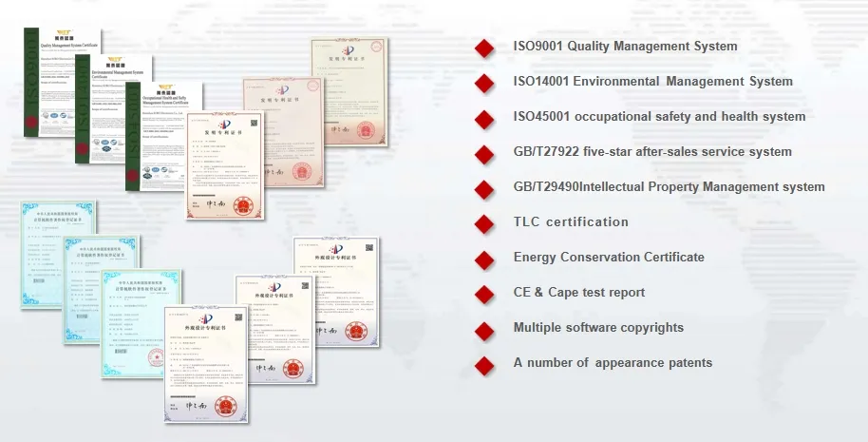868x442 pixels.
Task: Select the diamond bullet beside ISO45001
Action: click(484, 119)
